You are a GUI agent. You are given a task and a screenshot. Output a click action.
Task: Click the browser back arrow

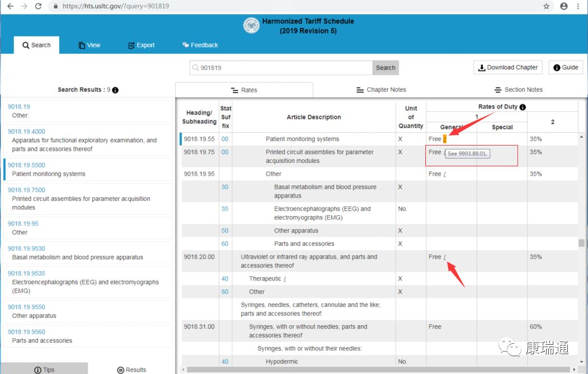click(x=10, y=6)
